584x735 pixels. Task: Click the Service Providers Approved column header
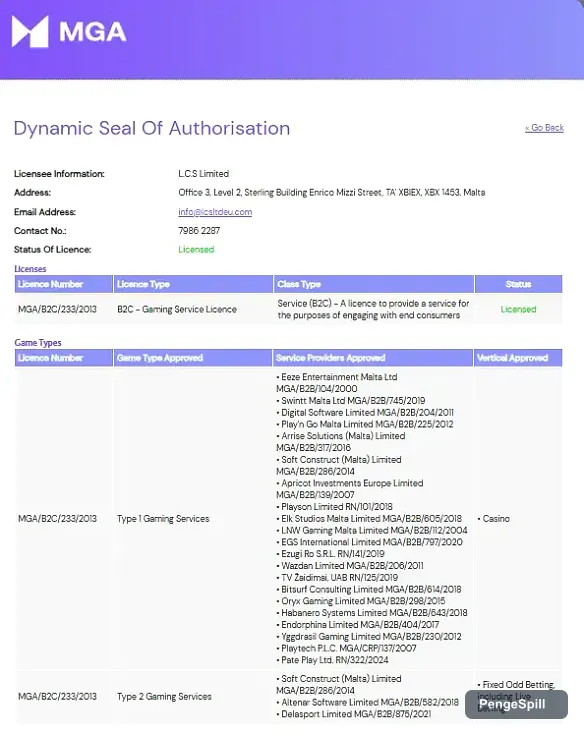tap(373, 358)
